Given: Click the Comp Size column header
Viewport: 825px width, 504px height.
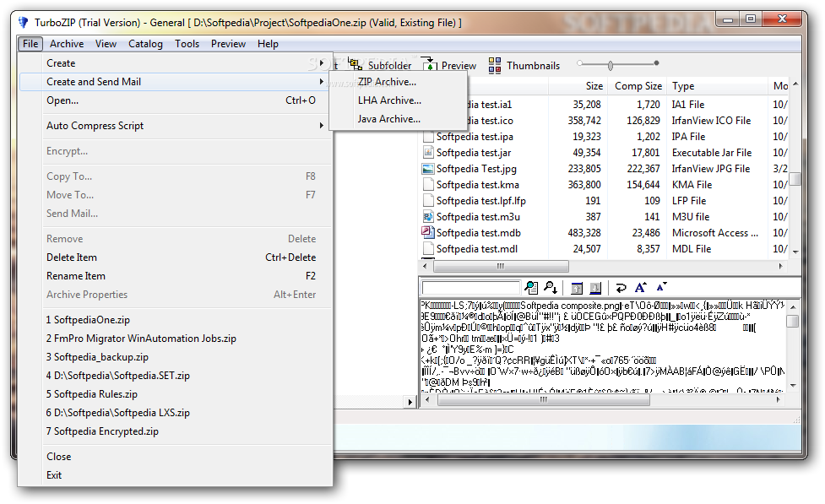Looking at the screenshot, I should pos(638,86).
